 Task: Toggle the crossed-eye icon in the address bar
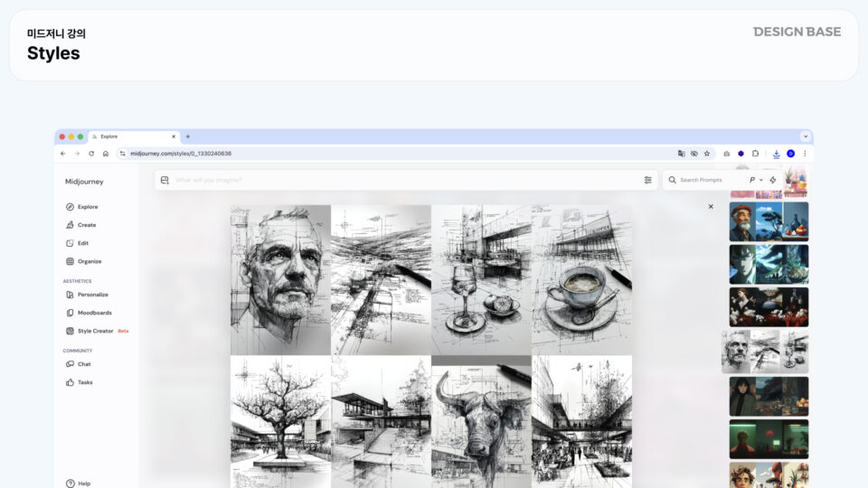[694, 154]
